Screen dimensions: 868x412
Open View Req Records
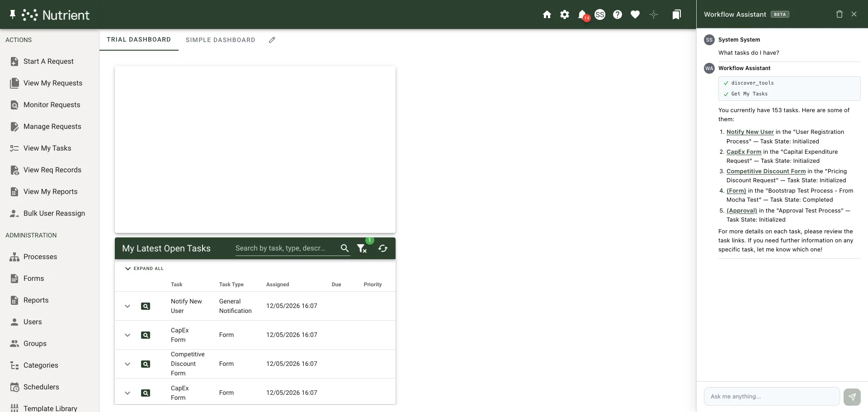click(49, 170)
